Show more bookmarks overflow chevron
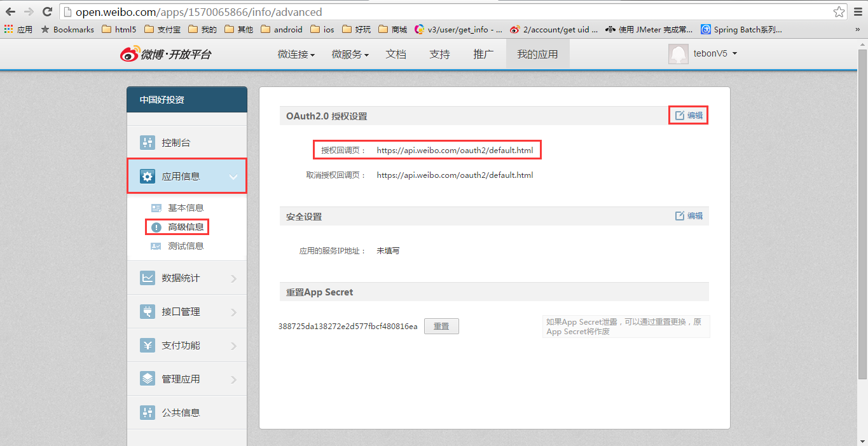This screenshot has width=868, height=446. (x=857, y=29)
